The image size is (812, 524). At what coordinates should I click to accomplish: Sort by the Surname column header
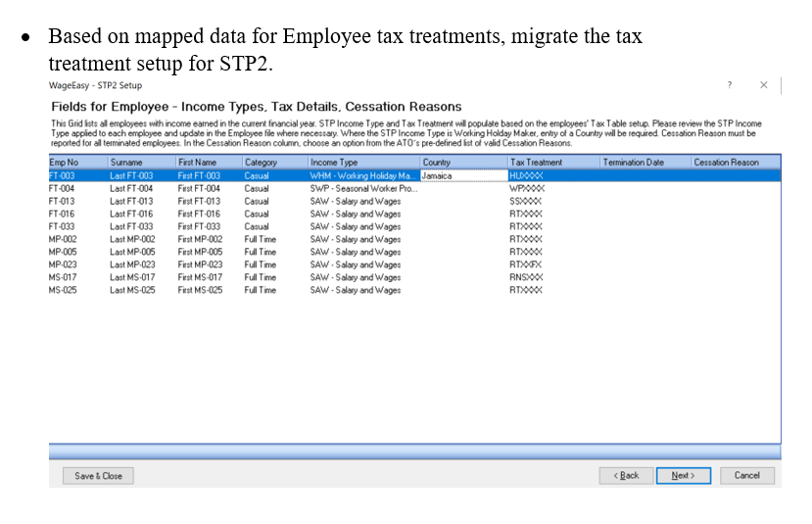142,162
